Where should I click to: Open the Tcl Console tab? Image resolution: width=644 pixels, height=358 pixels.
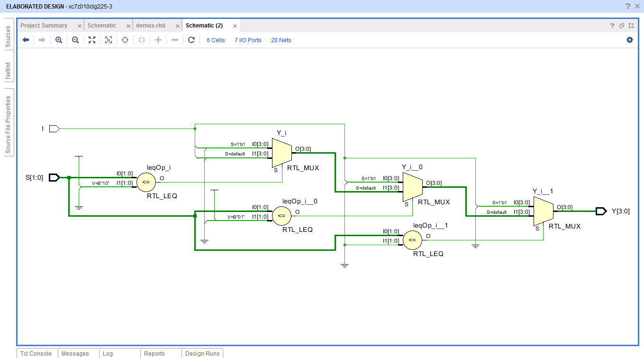[x=36, y=354]
